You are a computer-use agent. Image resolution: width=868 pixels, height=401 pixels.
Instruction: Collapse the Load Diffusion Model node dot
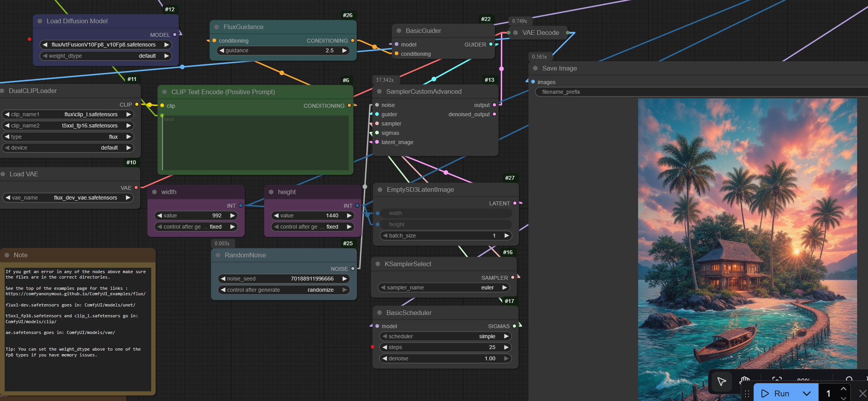point(40,21)
